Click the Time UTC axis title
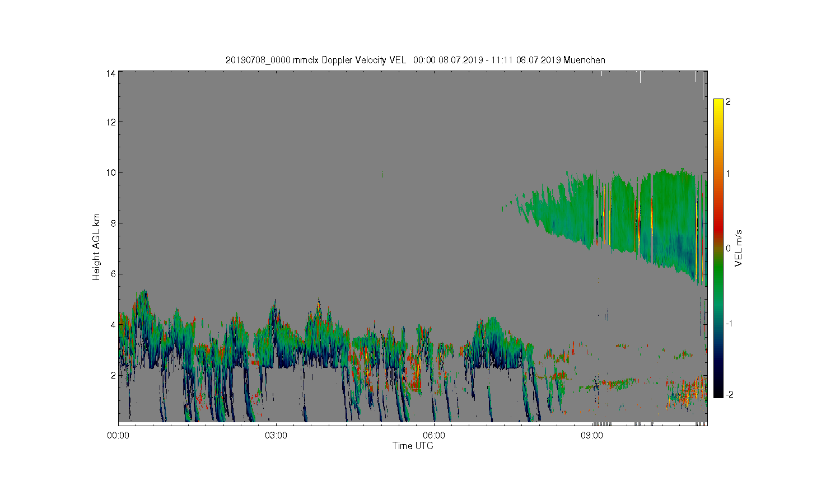 (x=413, y=446)
